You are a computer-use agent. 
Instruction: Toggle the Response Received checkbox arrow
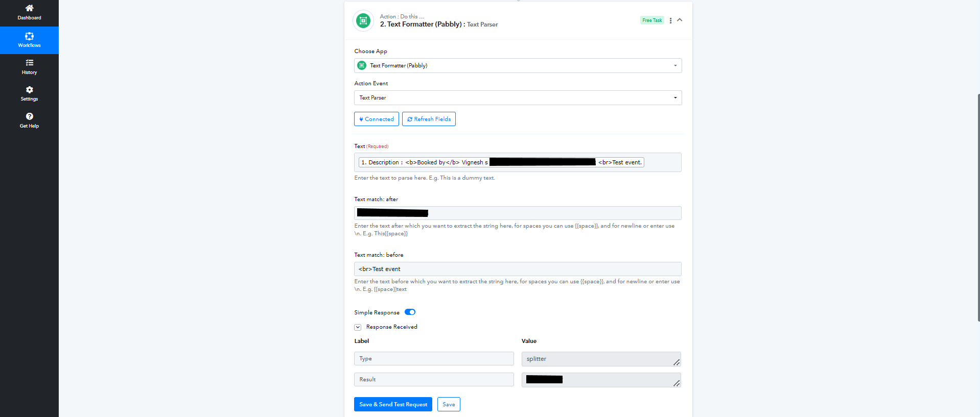click(358, 327)
